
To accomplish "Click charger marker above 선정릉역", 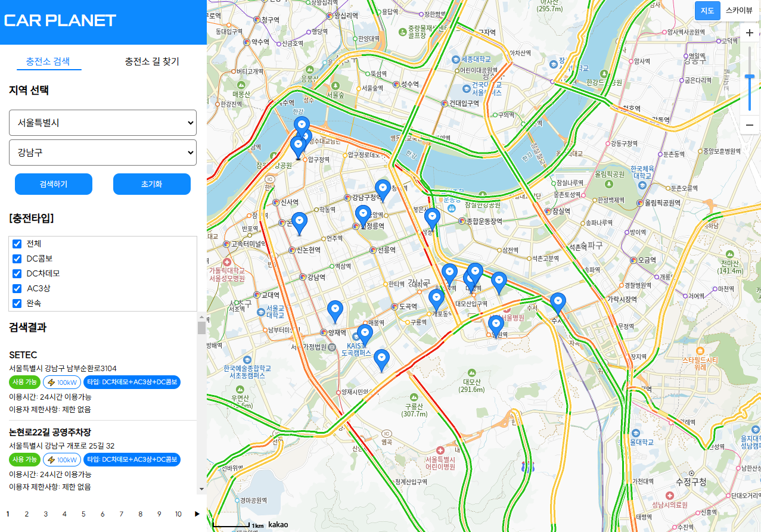I will coord(363,216).
